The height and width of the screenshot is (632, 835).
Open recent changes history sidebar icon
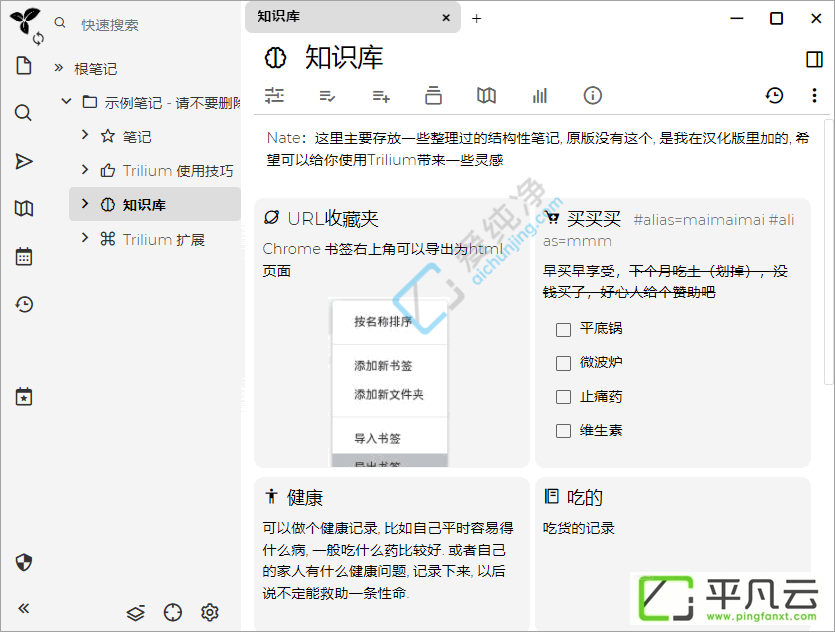(x=24, y=304)
